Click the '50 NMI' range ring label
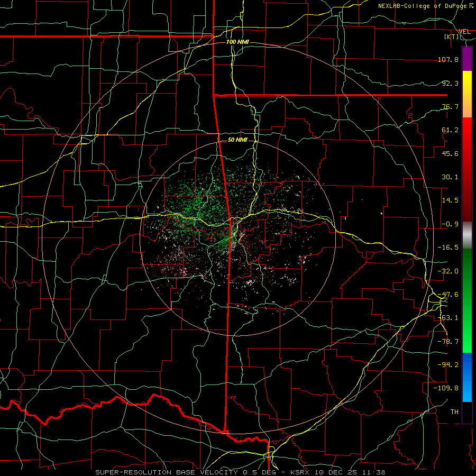Image resolution: width=476 pixels, height=476 pixels. pyautogui.click(x=237, y=140)
